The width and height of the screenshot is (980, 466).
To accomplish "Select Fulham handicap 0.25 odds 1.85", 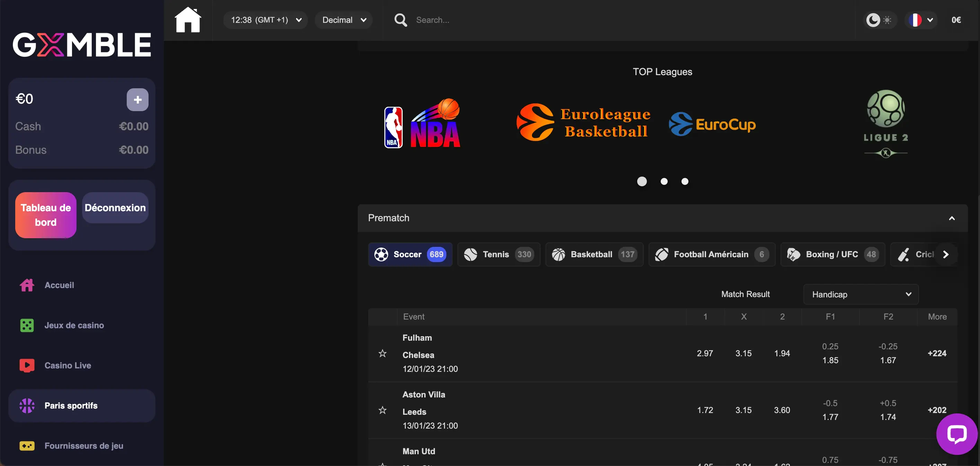I will pyautogui.click(x=830, y=353).
